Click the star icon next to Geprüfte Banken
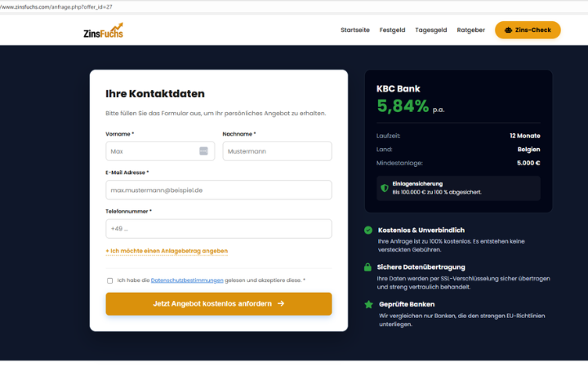588x372 pixels. click(x=369, y=304)
